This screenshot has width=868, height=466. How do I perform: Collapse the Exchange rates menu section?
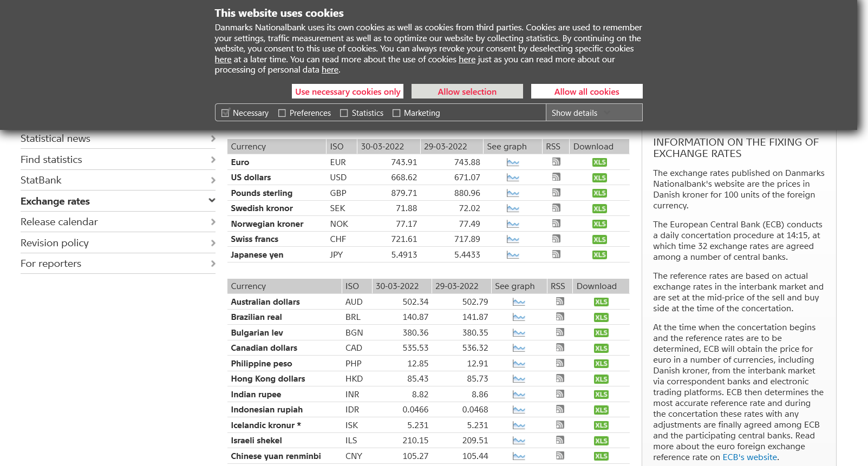(x=212, y=201)
